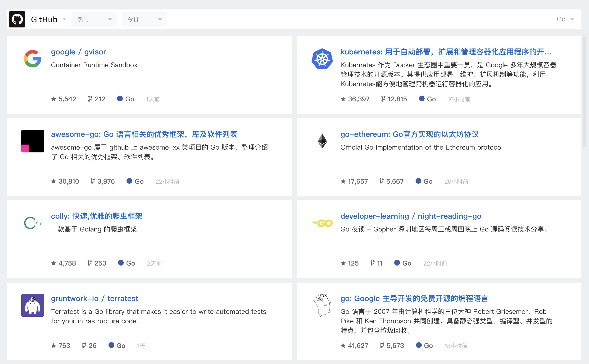Open the gruntwork-io / terratest link
The height and width of the screenshot is (364, 589).
tap(94, 298)
